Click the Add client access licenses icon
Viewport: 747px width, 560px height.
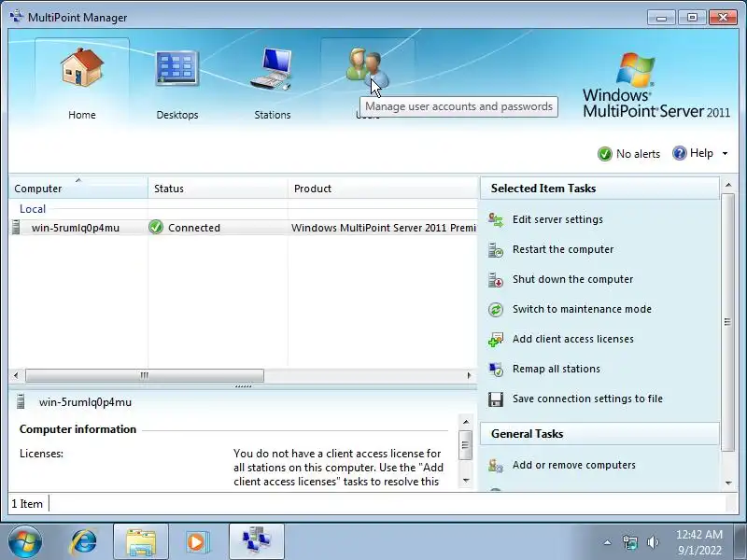pos(496,339)
